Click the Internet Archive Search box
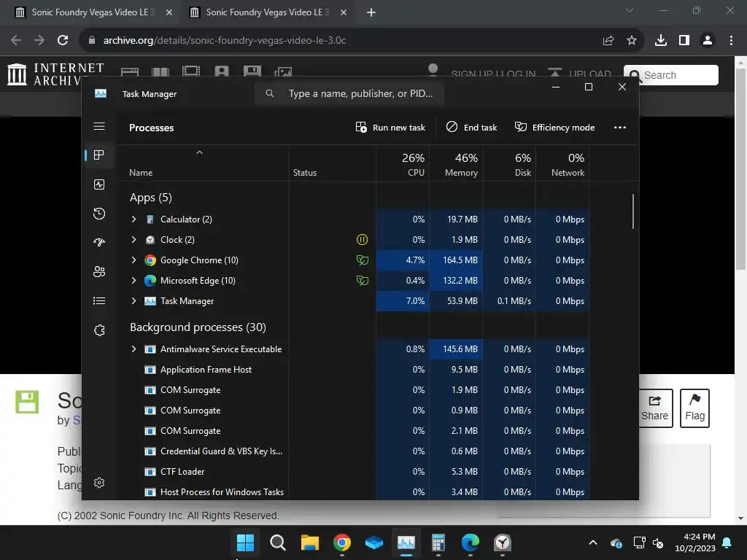Image resolution: width=747 pixels, height=560 pixels. [x=671, y=75]
